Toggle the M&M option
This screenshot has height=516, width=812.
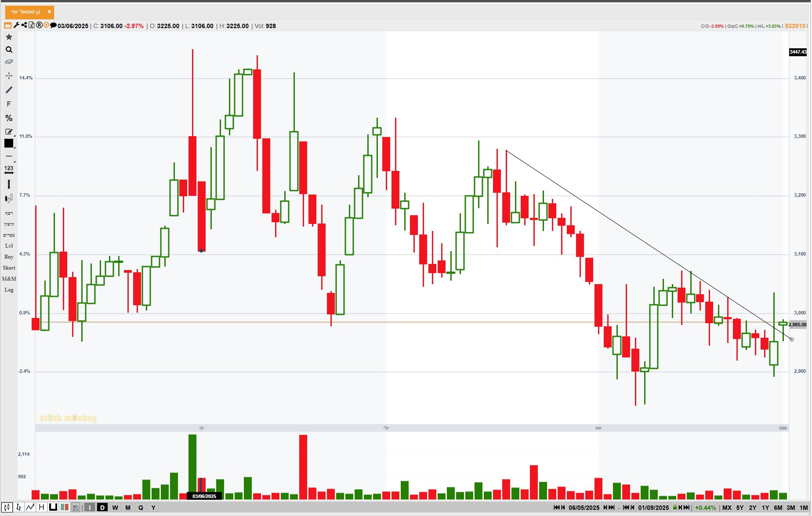point(9,279)
